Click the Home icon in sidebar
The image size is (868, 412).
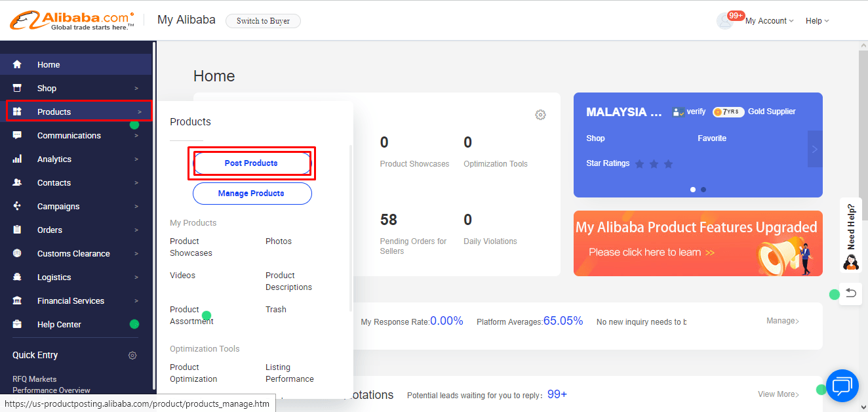(17, 64)
